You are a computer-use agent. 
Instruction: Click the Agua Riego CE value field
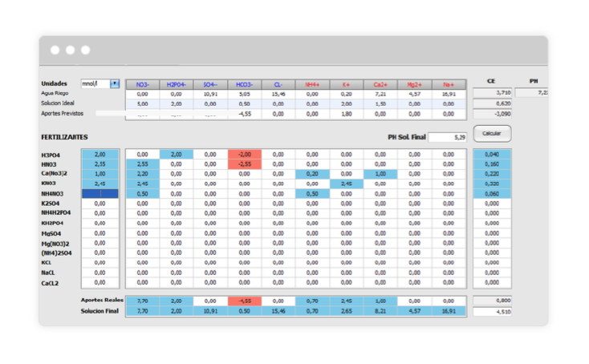492,93
